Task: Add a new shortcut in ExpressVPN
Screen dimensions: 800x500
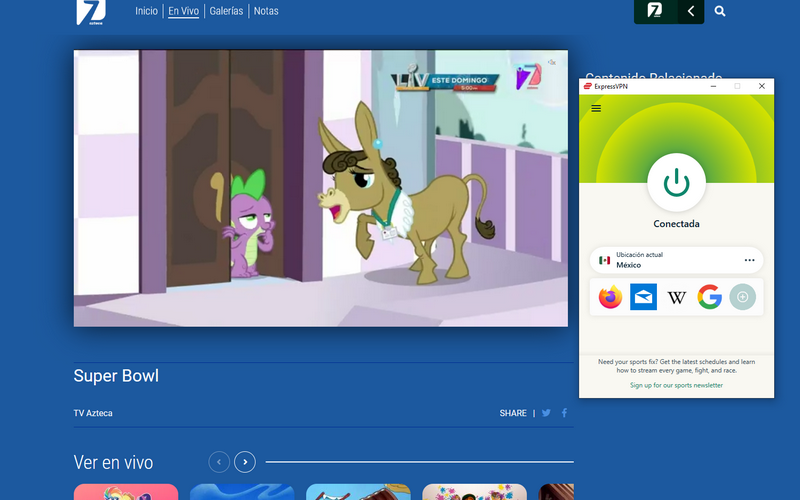Action: point(743,297)
